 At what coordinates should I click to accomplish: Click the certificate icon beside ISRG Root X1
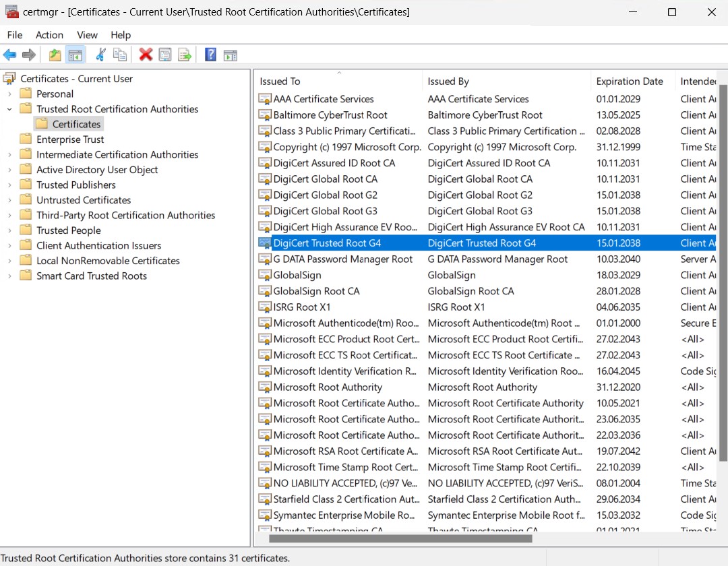(265, 307)
